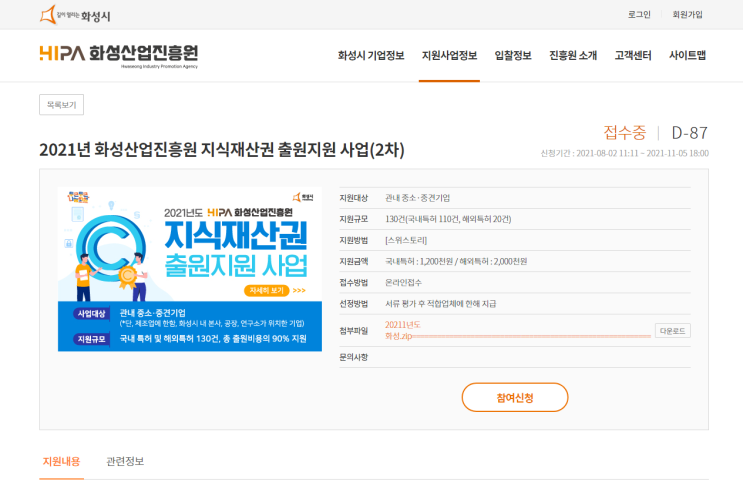Click the copyright C graphic in the banner
The width and height of the screenshot is (743, 496).
110,249
